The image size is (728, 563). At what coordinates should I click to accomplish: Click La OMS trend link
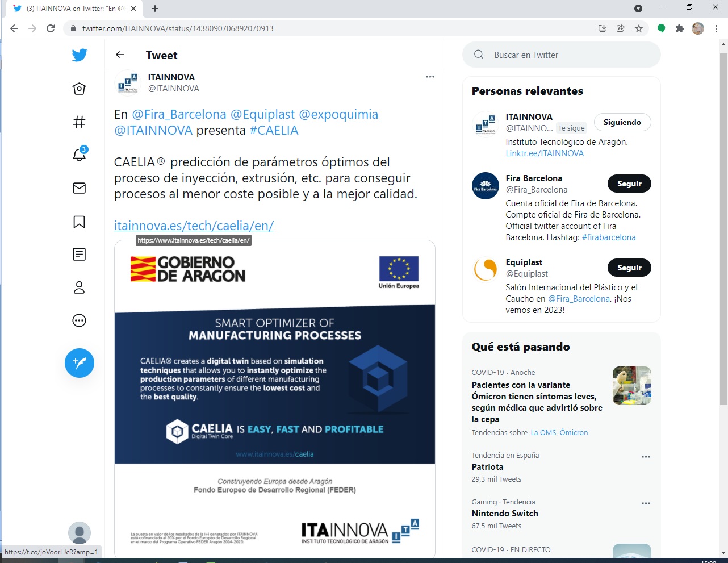543,433
